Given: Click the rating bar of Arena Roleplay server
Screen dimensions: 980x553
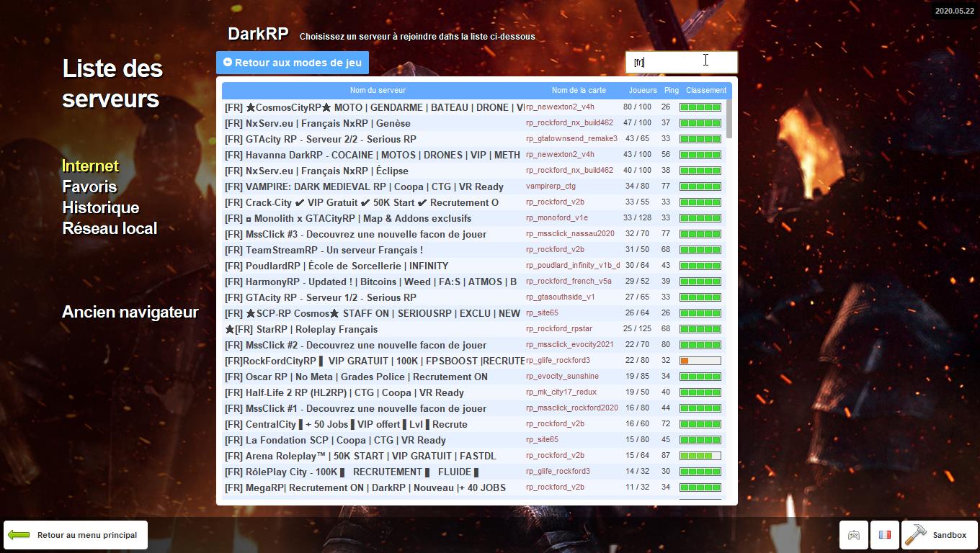Looking at the screenshot, I should (x=700, y=456).
